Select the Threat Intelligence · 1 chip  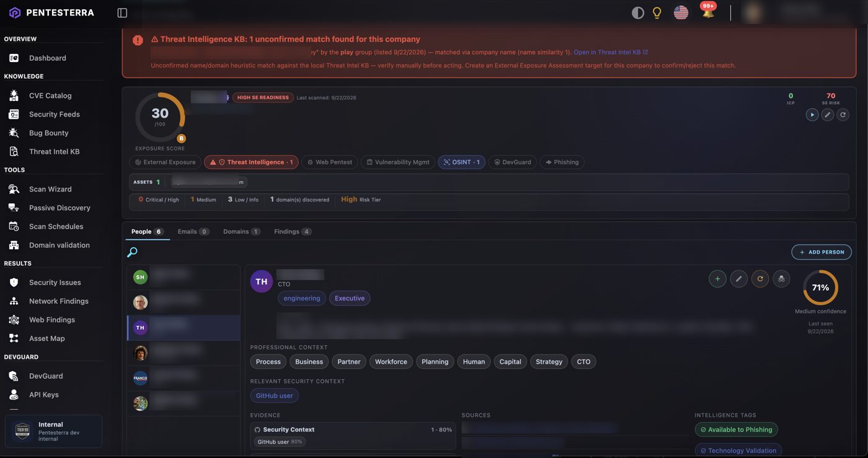click(x=251, y=162)
